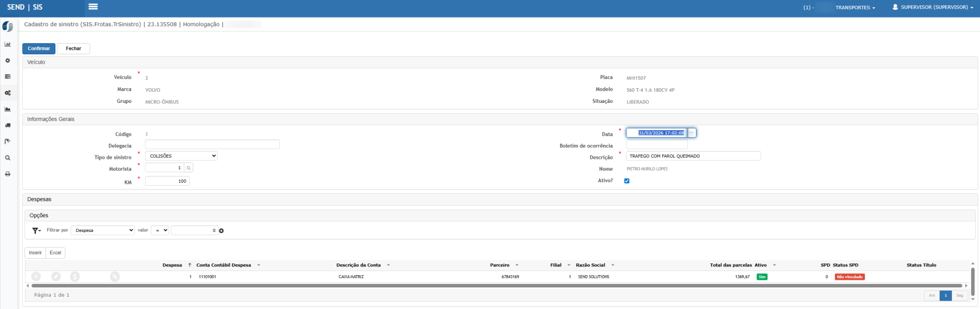Open the hamburger menu in top bar

click(x=93, y=7)
